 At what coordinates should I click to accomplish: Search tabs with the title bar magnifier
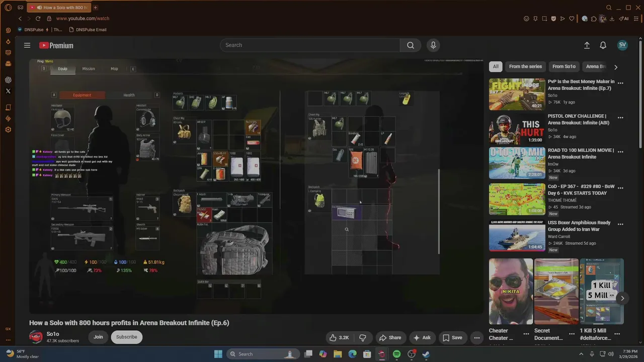pos(609,8)
